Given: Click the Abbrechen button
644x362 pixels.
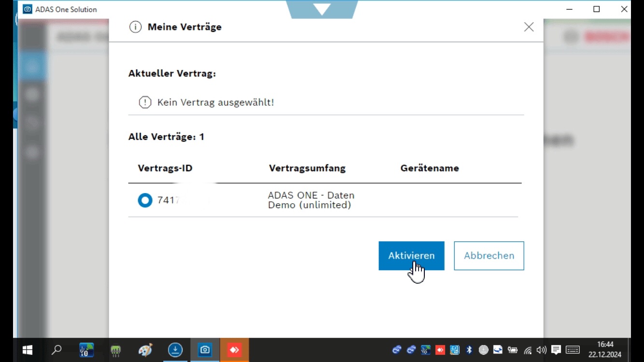Looking at the screenshot, I should tap(489, 256).
